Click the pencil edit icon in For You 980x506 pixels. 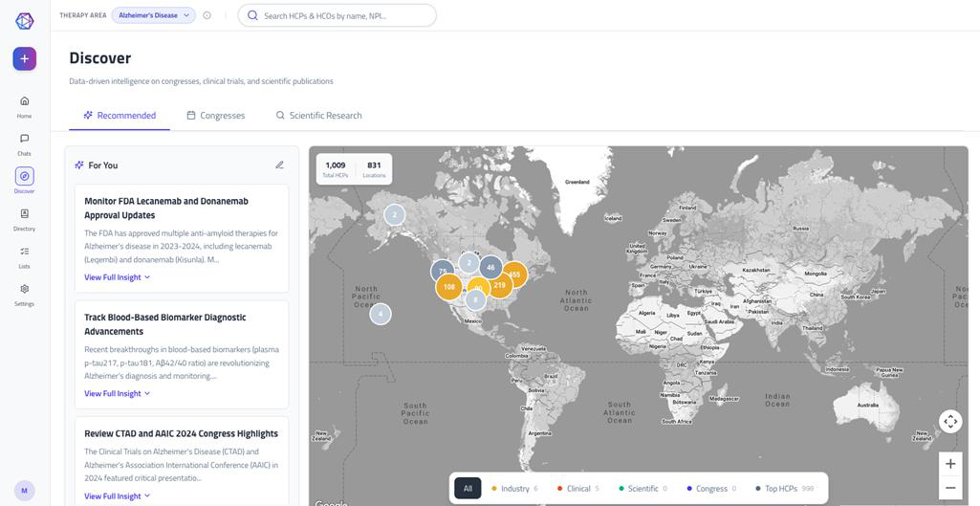pyautogui.click(x=279, y=165)
